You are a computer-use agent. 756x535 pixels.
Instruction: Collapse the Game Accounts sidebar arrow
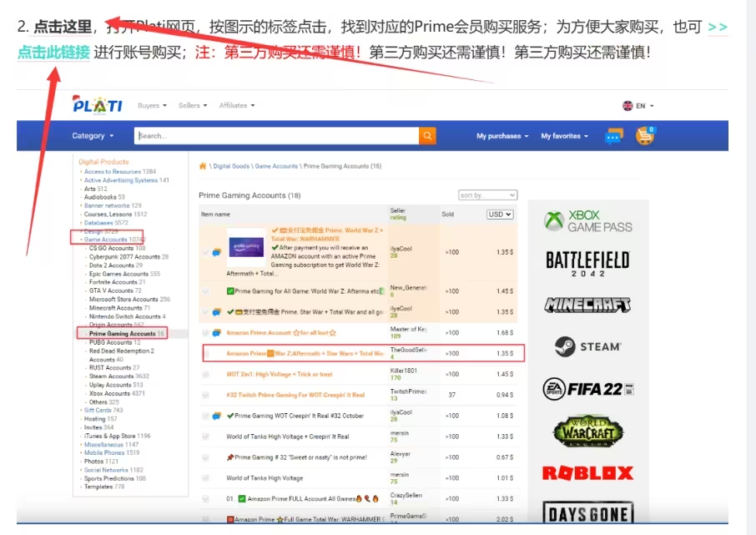[80, 240]
